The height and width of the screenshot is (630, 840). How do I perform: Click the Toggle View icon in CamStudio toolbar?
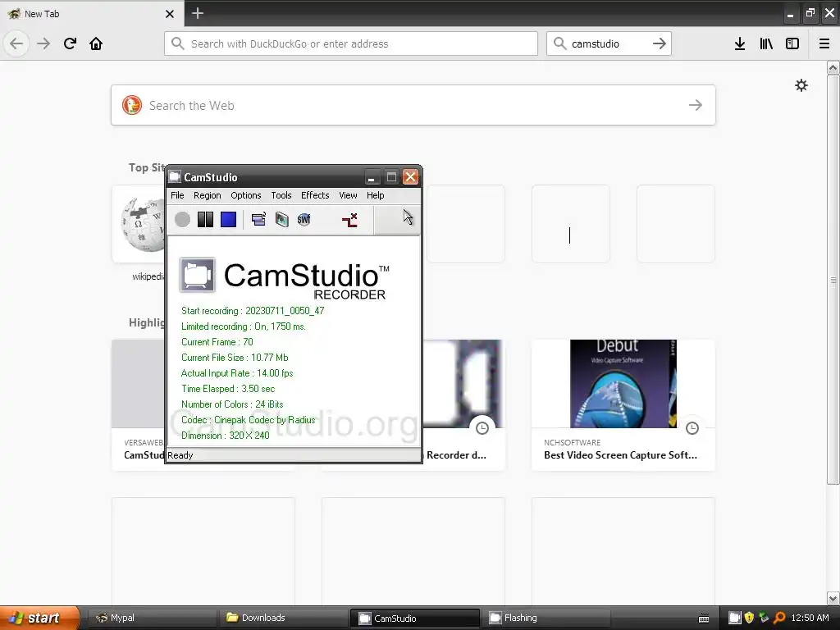(258, 219)
